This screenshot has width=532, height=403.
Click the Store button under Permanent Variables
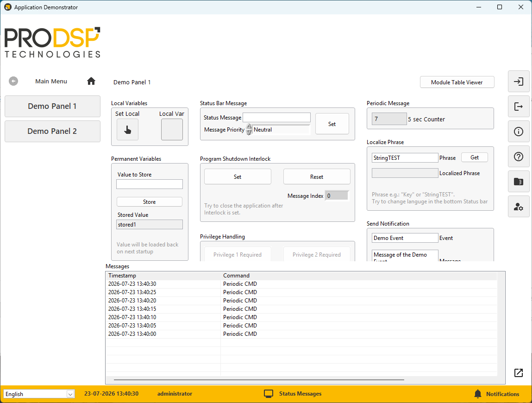(x=149, y=201)
